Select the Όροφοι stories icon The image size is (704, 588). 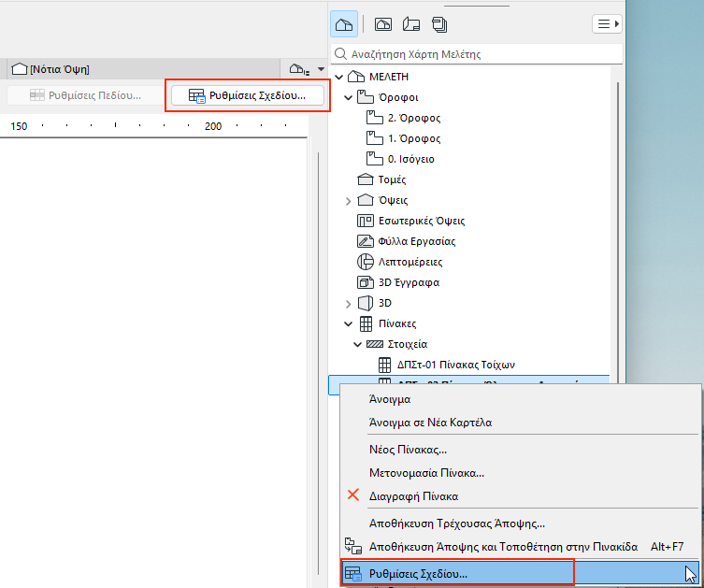tap(365, 96)
